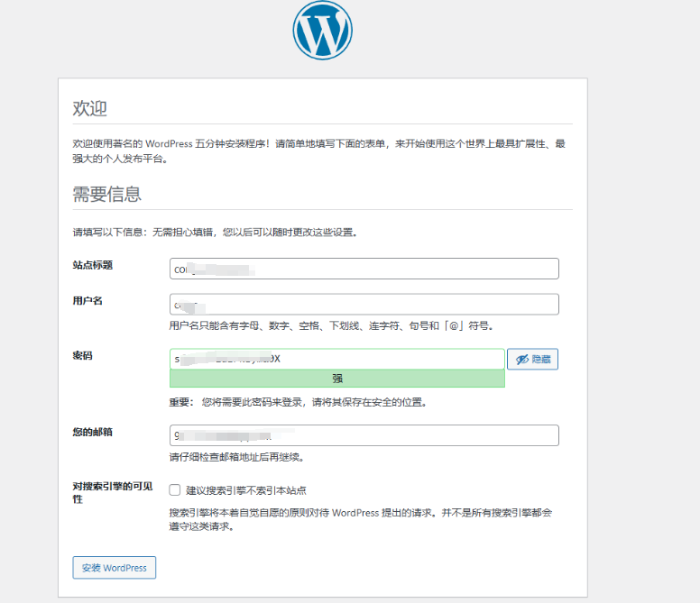Click the 安装 WordPress button
Viewport: 700px width, 603px height.
click(x=115, y=568)
